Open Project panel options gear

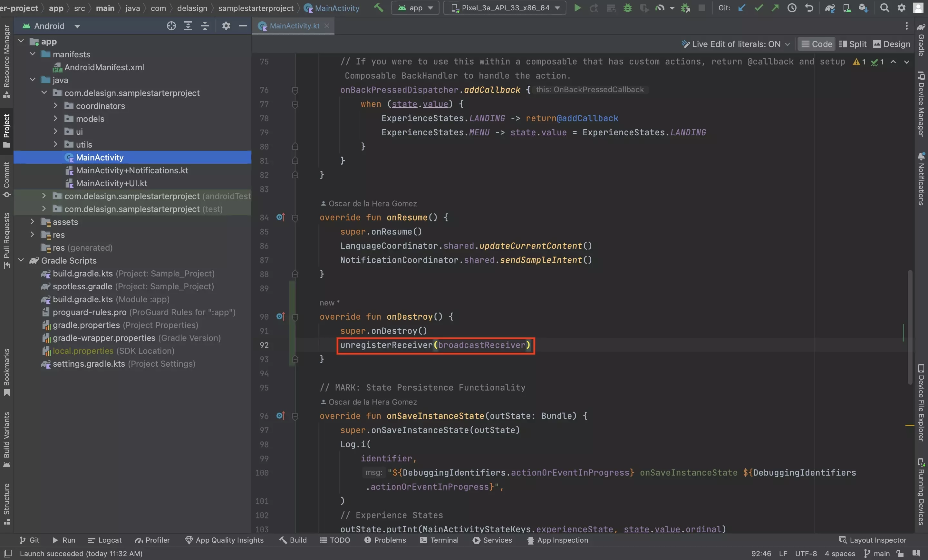pyautogui.click(x=226, y=26)
